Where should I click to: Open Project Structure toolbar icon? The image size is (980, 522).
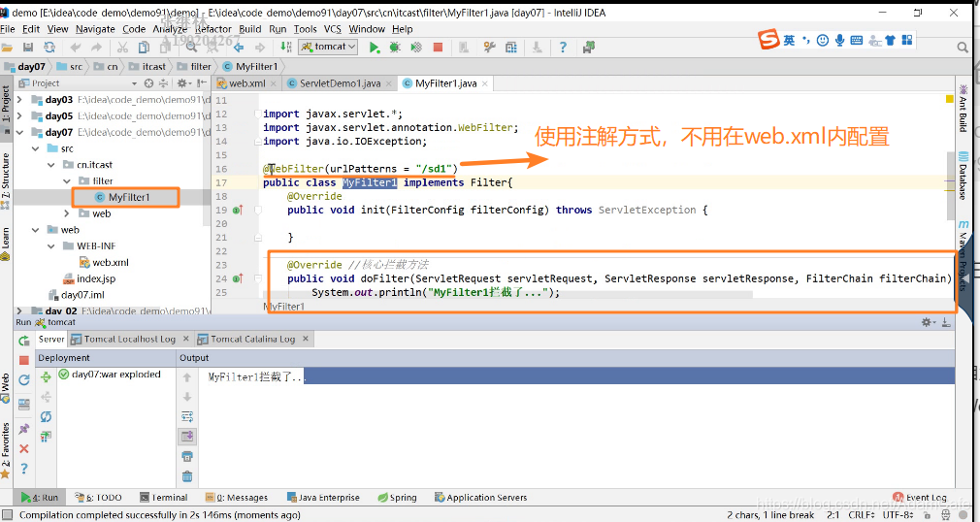[511, 47]
